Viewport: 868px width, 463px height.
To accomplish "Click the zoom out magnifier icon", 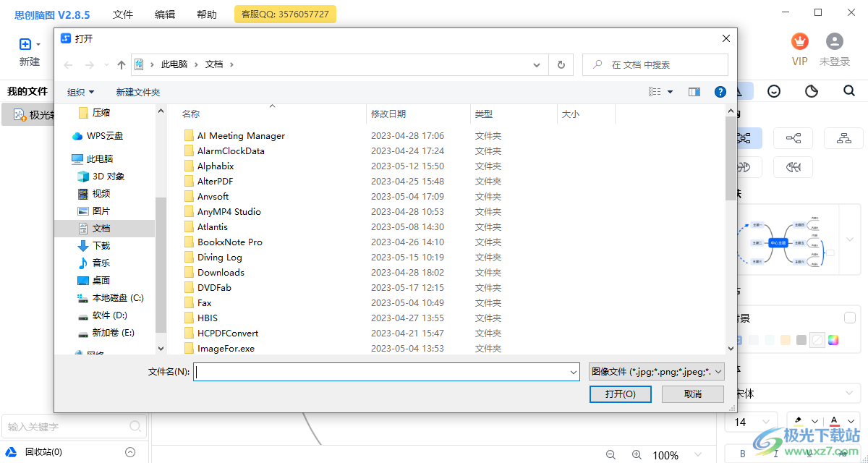I will [x=611, y=455].
